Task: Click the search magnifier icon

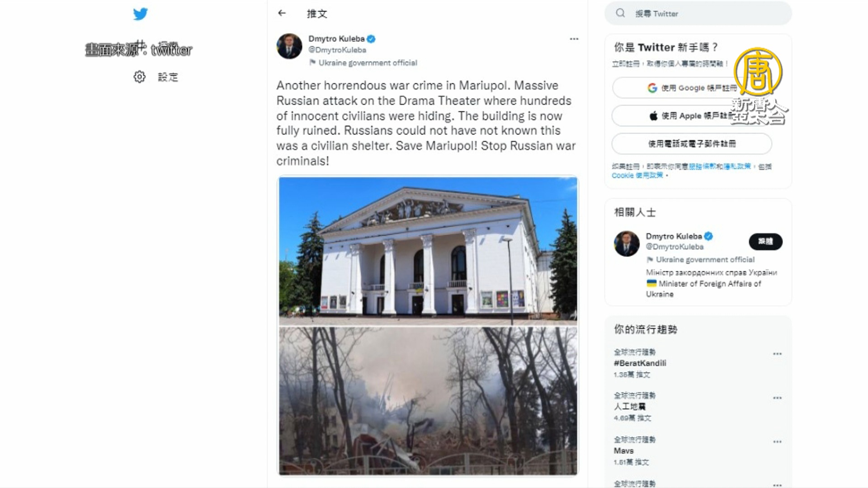Action: (x=621, y=13)
